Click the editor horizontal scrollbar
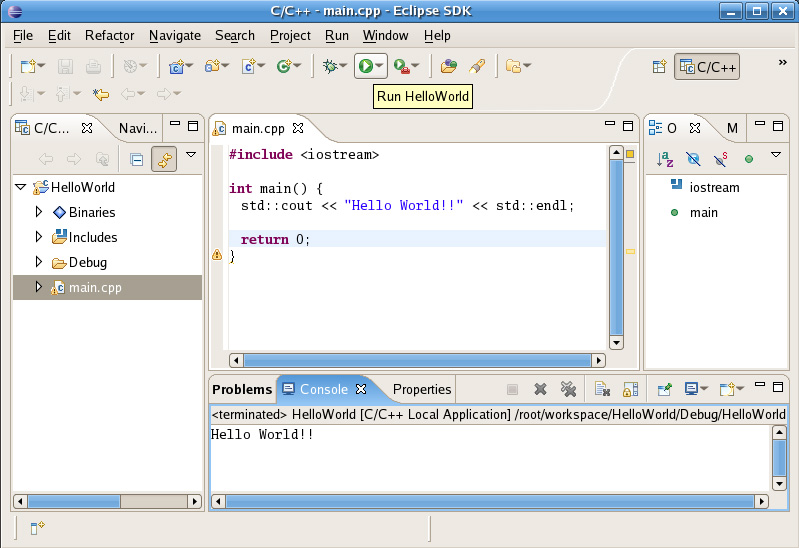Viewport: 799px width, 548px height. (417, 360)
